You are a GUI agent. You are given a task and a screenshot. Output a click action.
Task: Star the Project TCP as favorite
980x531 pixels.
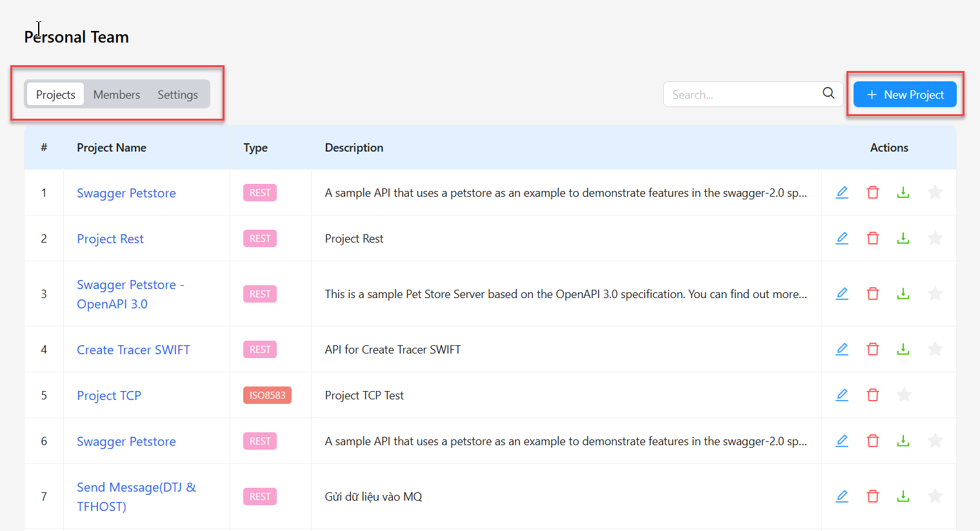tap(904, 395)
